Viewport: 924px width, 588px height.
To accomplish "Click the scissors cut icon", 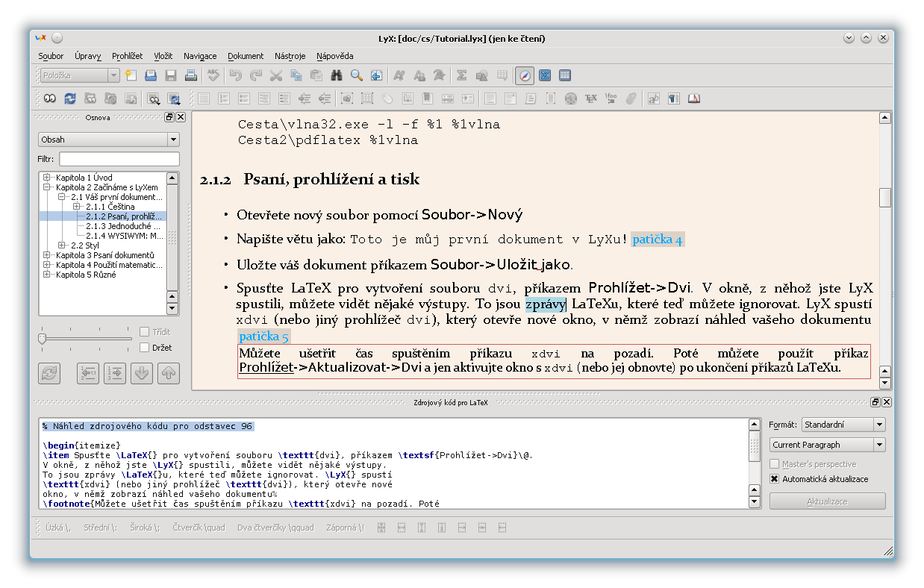I will [276, 75].
